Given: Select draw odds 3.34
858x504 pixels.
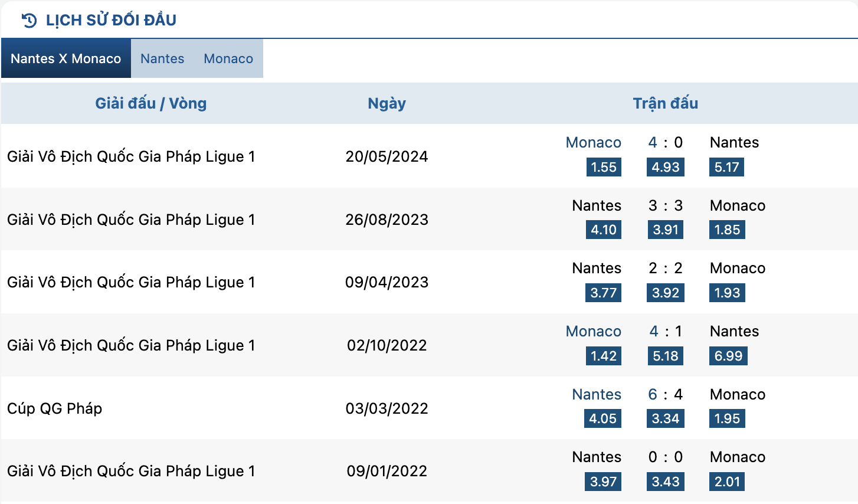Looking at the screenshot, I should tap(666, 418).
